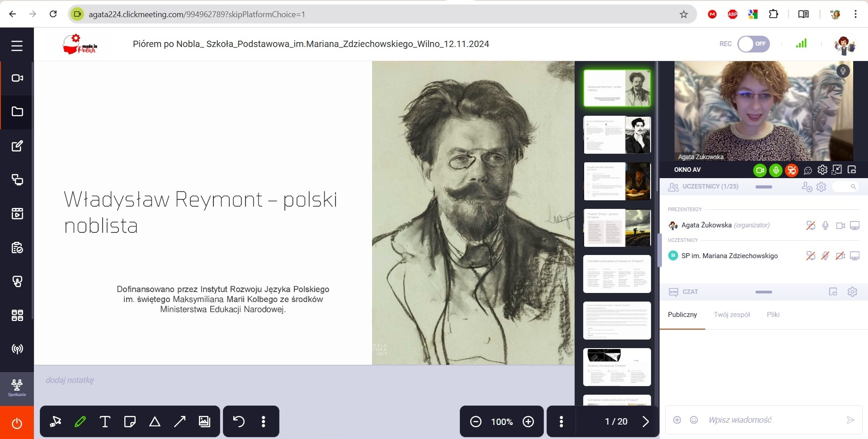Click the page counter 1 / 20

coord(616,421)
